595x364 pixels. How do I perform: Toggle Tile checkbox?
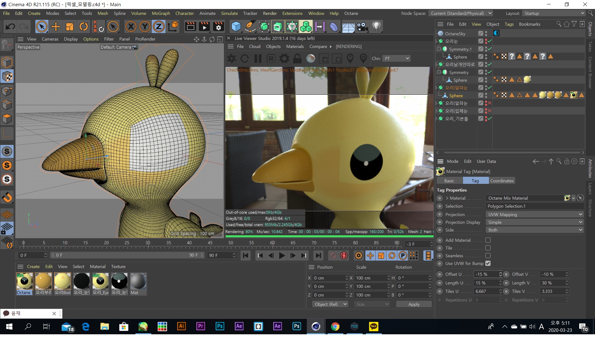coord(488,248)
